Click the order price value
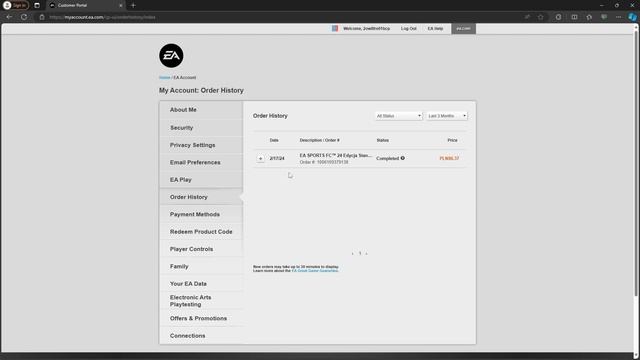This screenshot has height=360, width=640. pos(449,158)
